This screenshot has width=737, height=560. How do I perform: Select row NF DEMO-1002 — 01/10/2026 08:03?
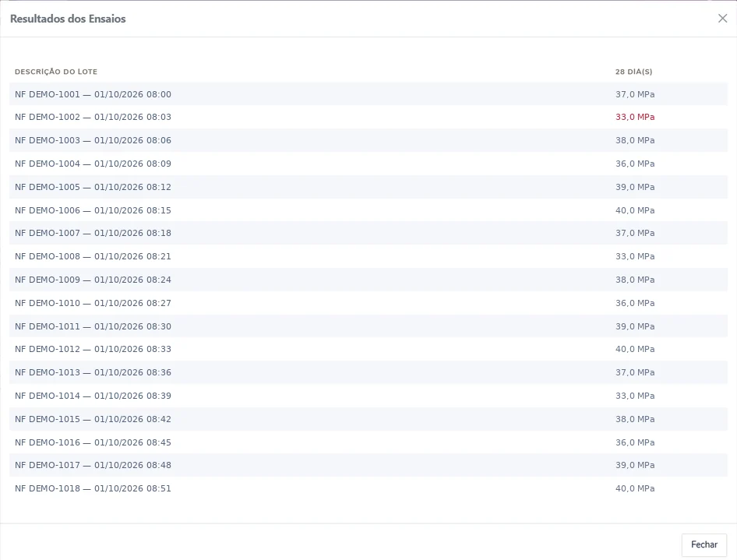(368, 117)
